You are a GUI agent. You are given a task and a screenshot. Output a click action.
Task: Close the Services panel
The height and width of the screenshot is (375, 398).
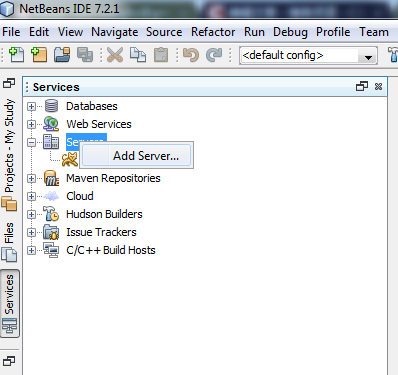click(378, 87)
